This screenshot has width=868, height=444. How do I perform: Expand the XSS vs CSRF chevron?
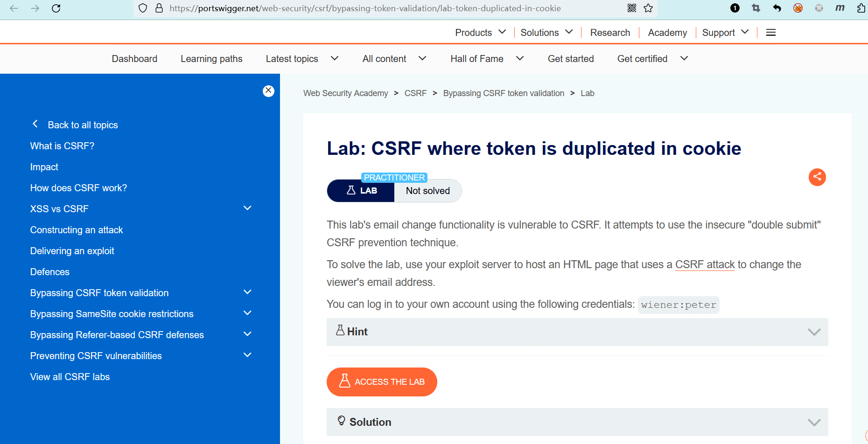[248, 208]
